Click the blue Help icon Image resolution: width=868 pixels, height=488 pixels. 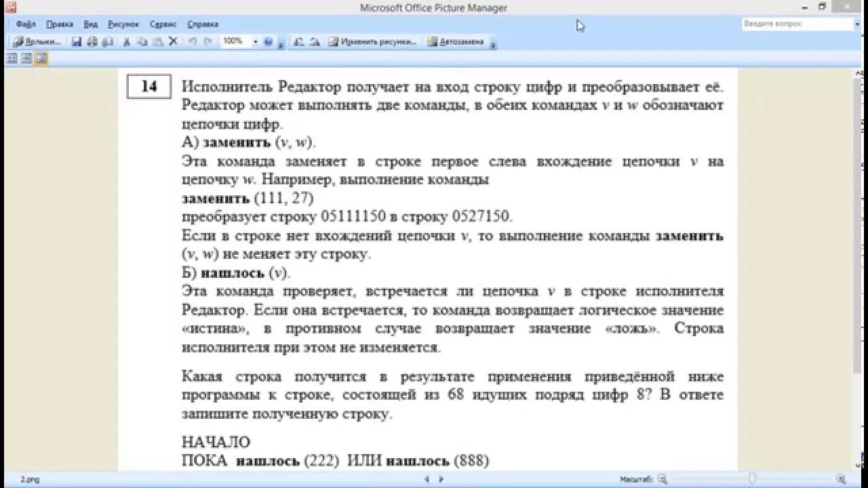pyautogui.click(x=268, y=41)
